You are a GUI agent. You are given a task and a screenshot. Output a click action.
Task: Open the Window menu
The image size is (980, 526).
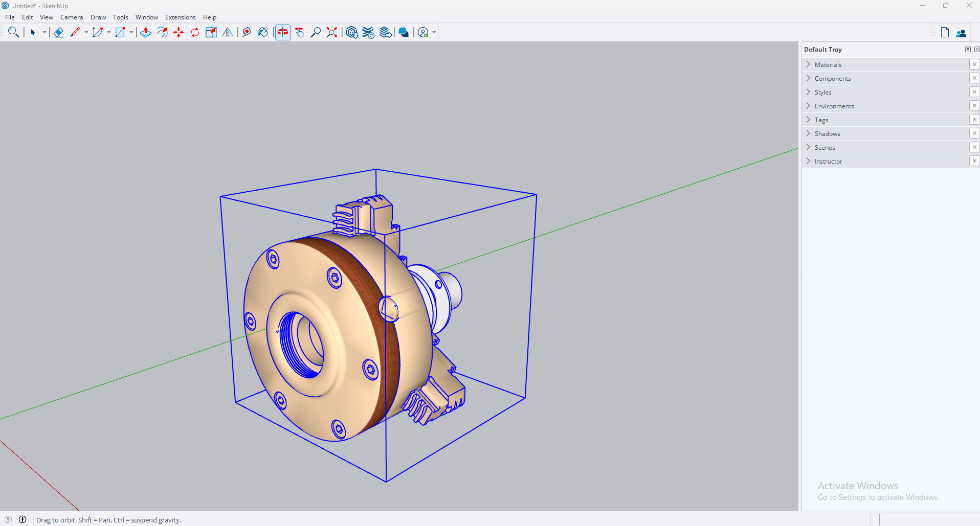[x=147, y=17]
